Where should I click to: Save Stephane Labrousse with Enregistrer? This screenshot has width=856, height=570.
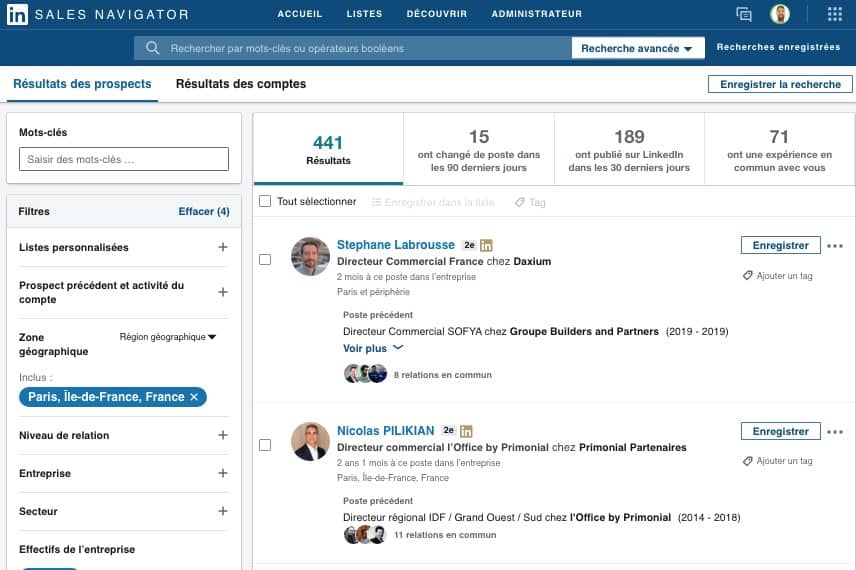click(x=781, y=245)
